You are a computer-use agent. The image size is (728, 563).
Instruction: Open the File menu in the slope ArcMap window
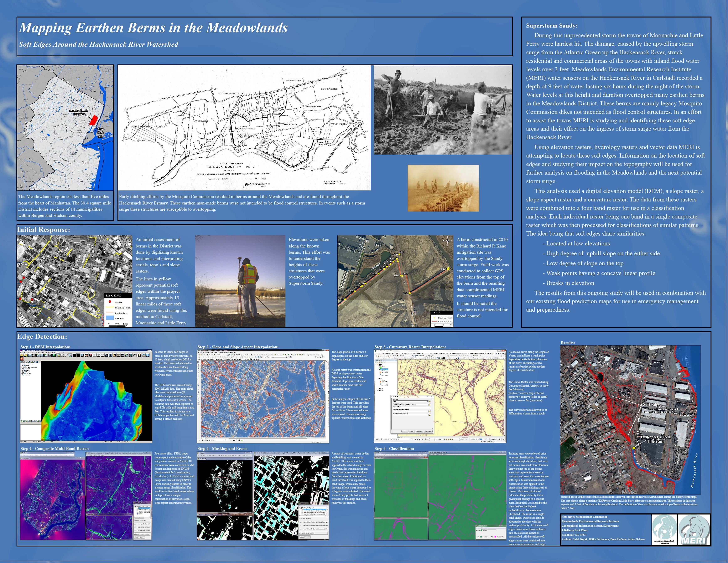(198, 353)
